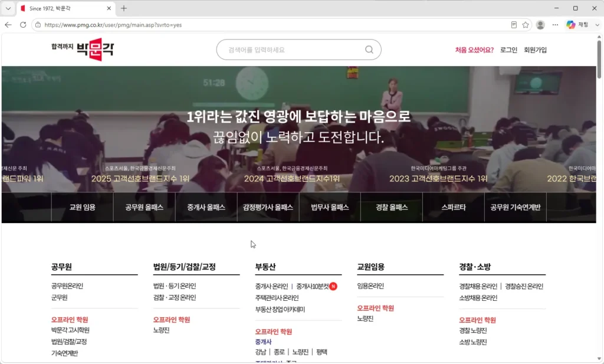This screenshot has height=364, width=604.
Task: Open the 검찰 · 교정 온라인 link
Action: (x=175, y=298)
